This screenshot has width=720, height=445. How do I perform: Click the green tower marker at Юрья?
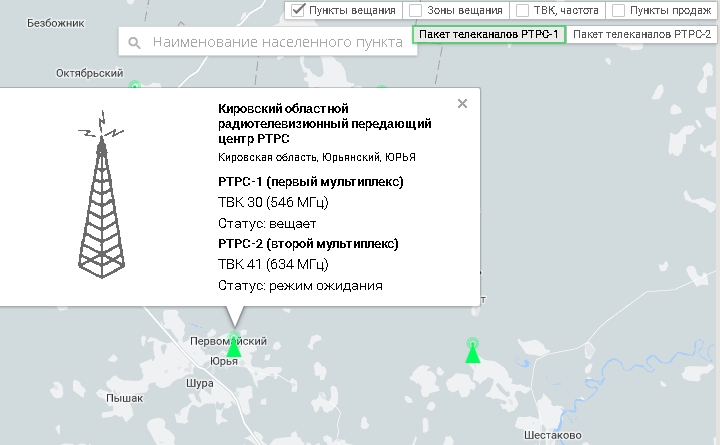[234, 345]
